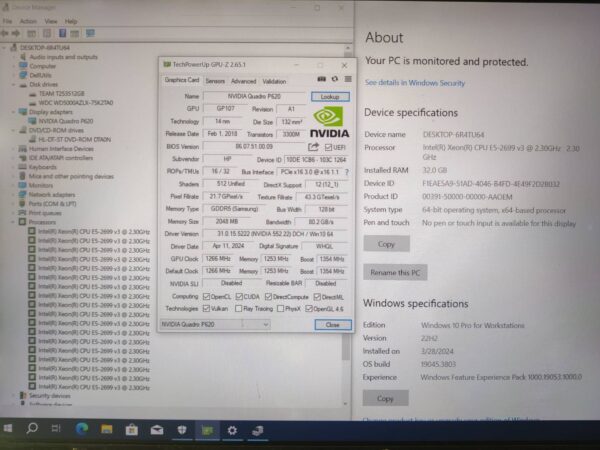Open File Explorer from the taskbar
Screen dimensions: 600x450
107,429
